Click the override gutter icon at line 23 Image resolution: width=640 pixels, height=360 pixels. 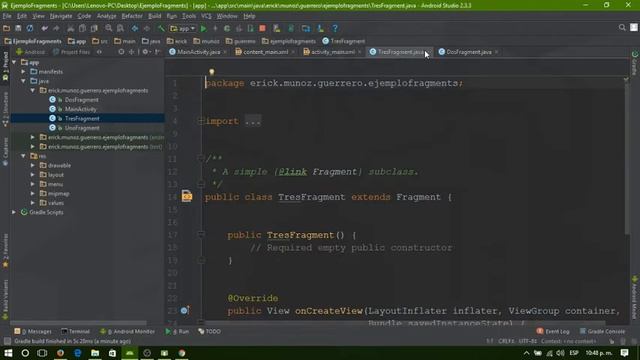184,311
